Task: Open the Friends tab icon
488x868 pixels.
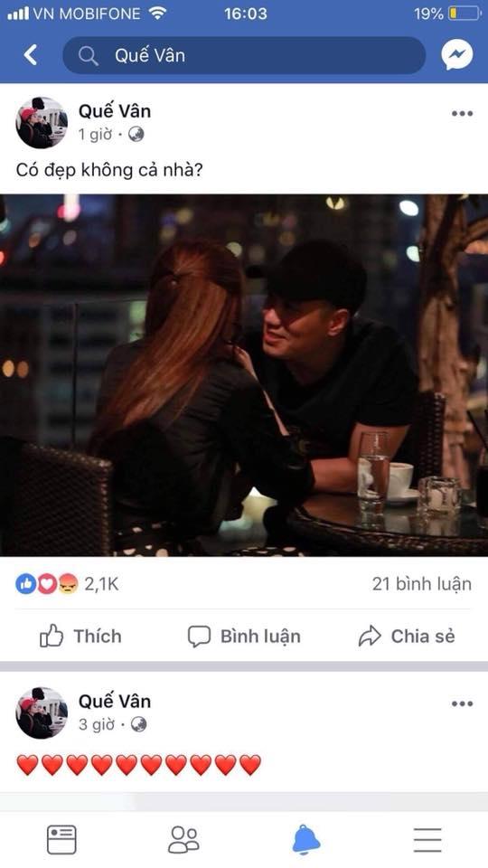Action: pyautogui.click(x=183, y=840)
